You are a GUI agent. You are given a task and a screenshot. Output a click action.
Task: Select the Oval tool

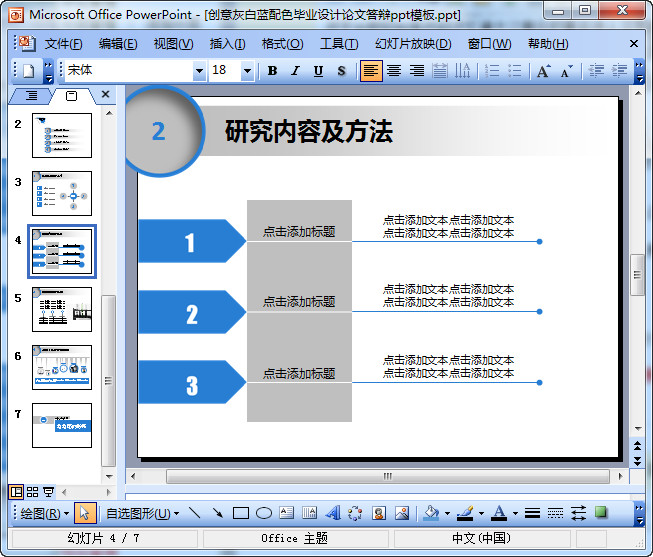(264, 513)
